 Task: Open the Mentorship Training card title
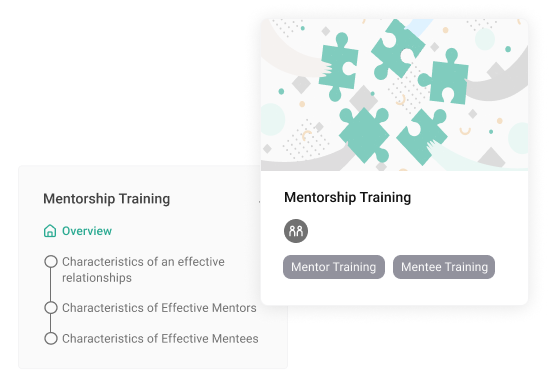347,197
